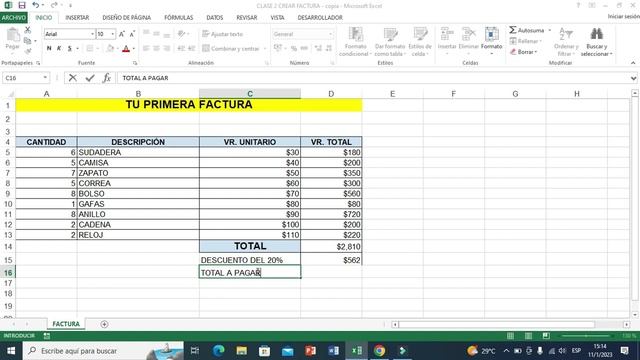Click the formula bar text TOTAL A PAGAR
This screenshot has width=640, height=360.
pyautogui.click(x=145, y=78)
